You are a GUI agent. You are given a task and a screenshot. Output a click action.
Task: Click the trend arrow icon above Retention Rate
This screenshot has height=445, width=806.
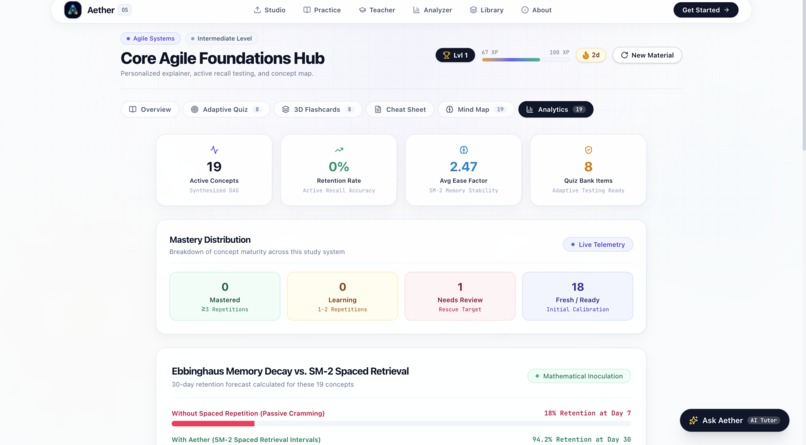pos(339,150)
